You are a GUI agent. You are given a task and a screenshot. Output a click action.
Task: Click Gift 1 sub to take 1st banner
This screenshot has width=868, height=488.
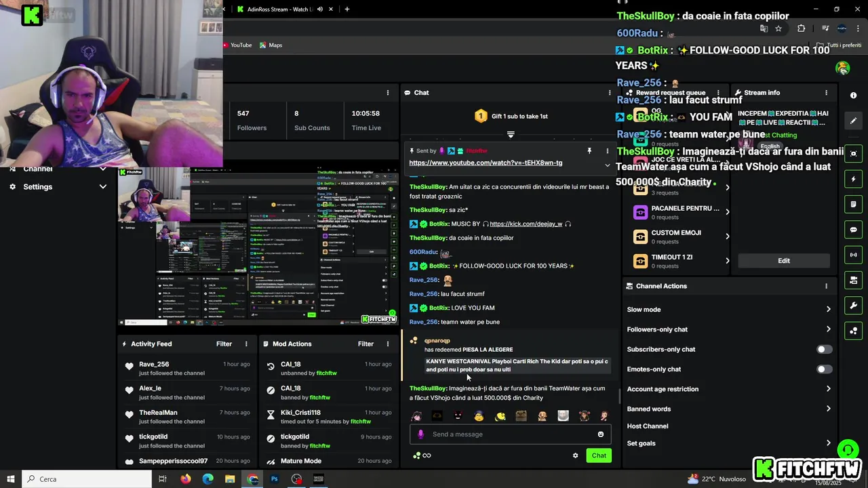pos(511,117)
